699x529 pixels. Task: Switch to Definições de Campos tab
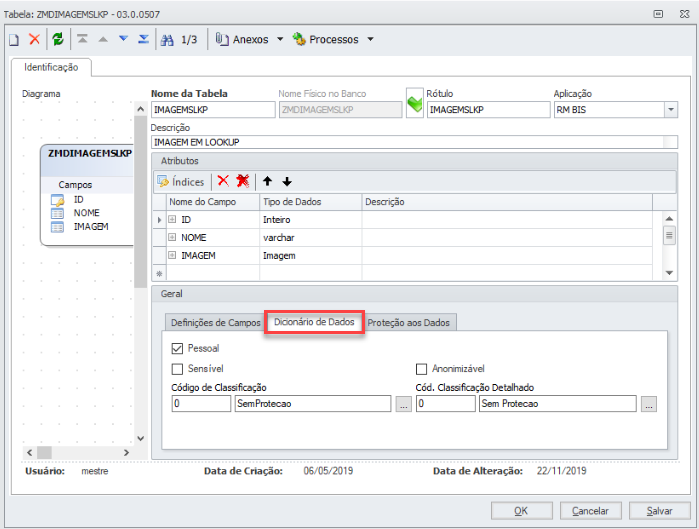tap(216, 323)
